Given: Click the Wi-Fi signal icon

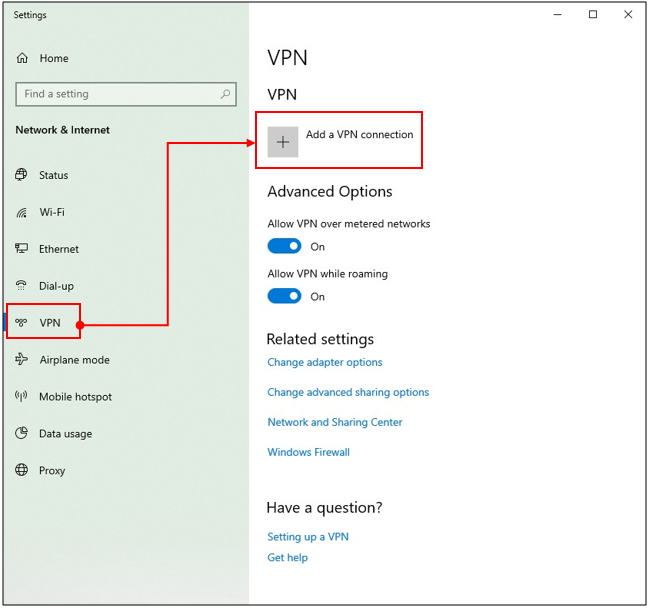Looking at the screenshot, I should click(21, 212).
